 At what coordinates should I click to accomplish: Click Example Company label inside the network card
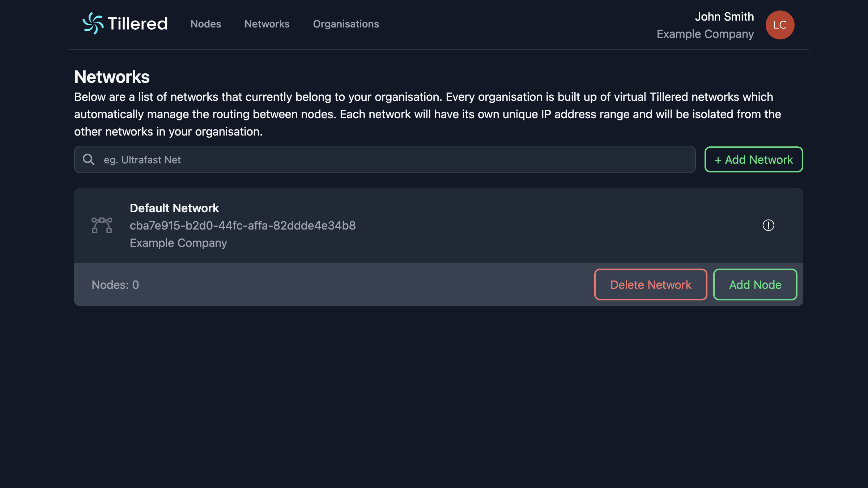178,243
